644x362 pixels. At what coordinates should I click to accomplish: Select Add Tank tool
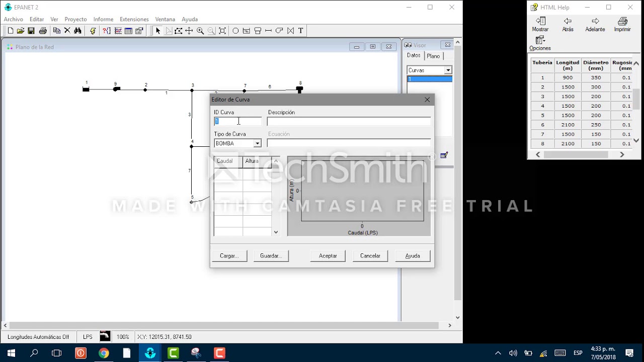pyautogui.click(x=258, y=31)
